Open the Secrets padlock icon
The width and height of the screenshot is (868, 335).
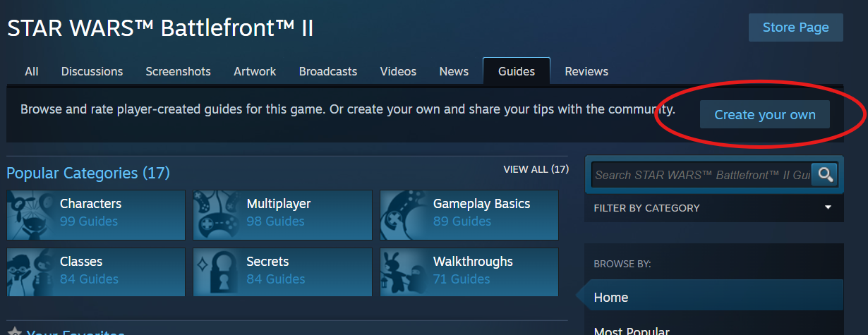click(217, 272)
